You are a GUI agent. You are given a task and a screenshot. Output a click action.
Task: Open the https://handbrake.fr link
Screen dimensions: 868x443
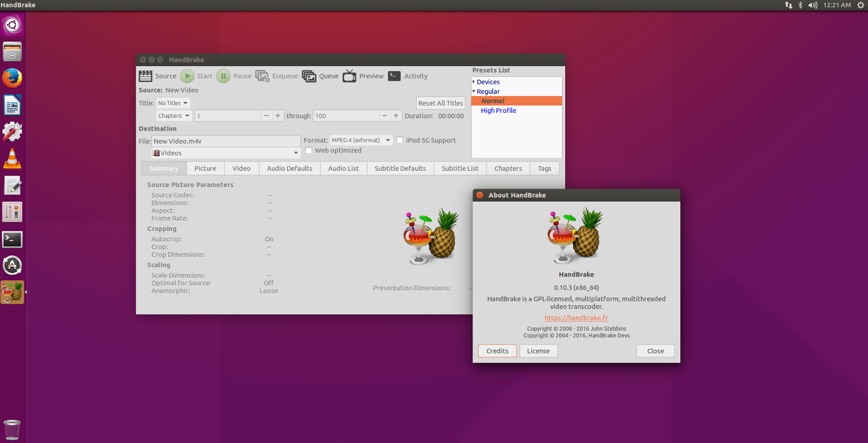[576, 318]
